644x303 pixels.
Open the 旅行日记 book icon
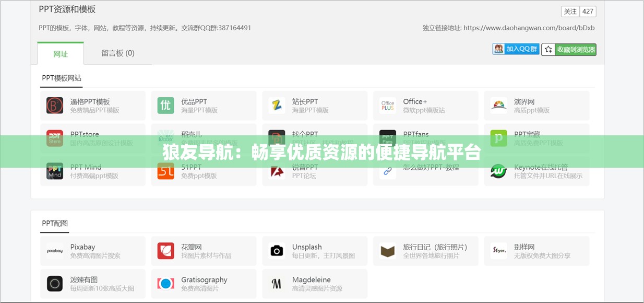(x=388, y=251)
